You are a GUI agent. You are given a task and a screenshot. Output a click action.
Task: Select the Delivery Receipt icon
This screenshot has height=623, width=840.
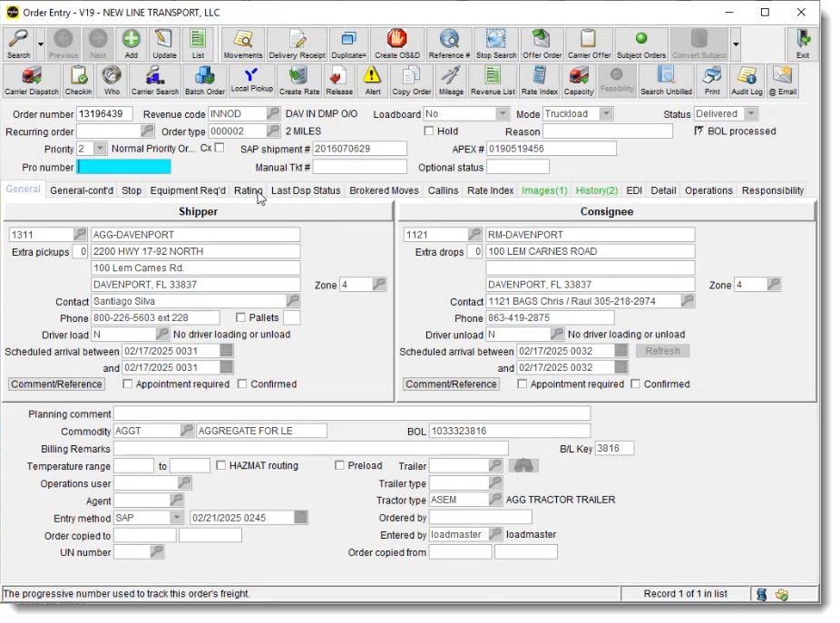coord(298,43)
